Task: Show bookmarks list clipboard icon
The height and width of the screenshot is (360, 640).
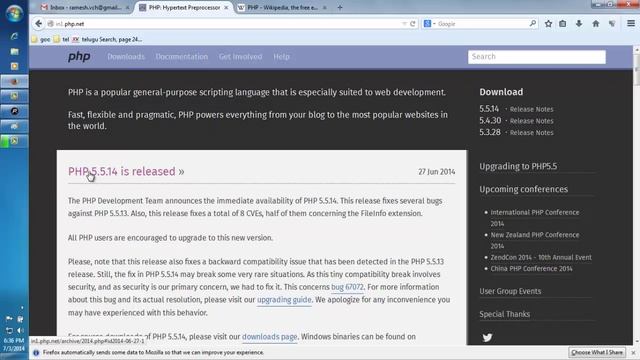Action: (x=563, y=24)
